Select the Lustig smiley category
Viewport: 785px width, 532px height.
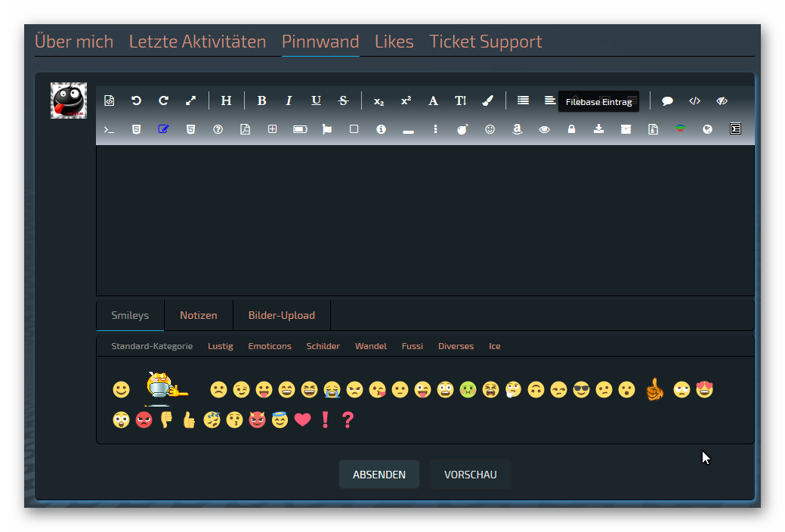point(220,346)
